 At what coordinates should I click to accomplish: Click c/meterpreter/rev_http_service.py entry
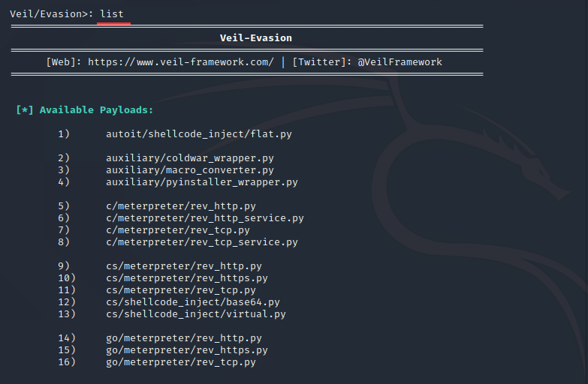point(205,218)
